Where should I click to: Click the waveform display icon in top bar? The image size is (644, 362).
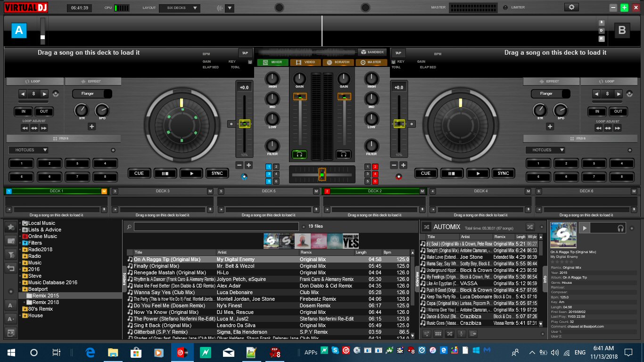[220, 8]
